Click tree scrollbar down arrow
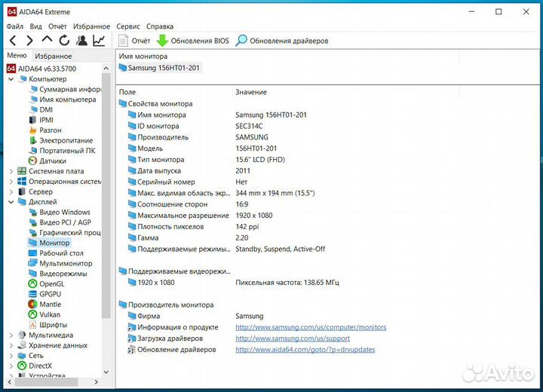This screenshot has width=543, height=392. [106, 372]
